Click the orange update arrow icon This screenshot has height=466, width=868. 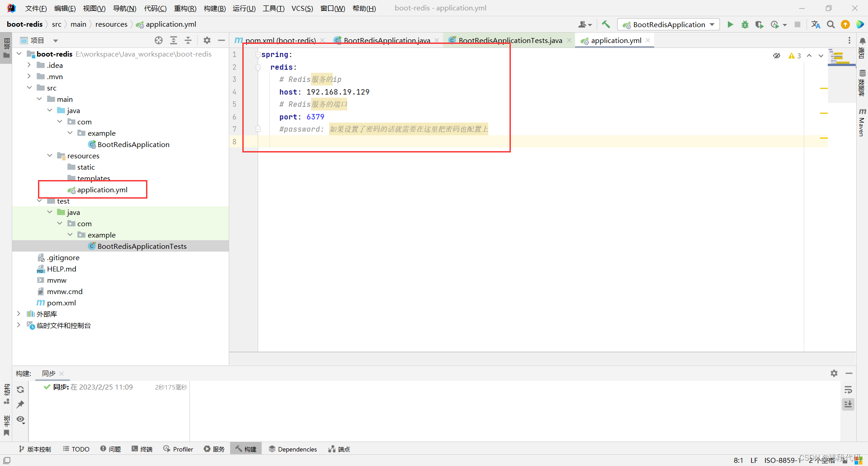pyautogui.click(x=845, y=24)
